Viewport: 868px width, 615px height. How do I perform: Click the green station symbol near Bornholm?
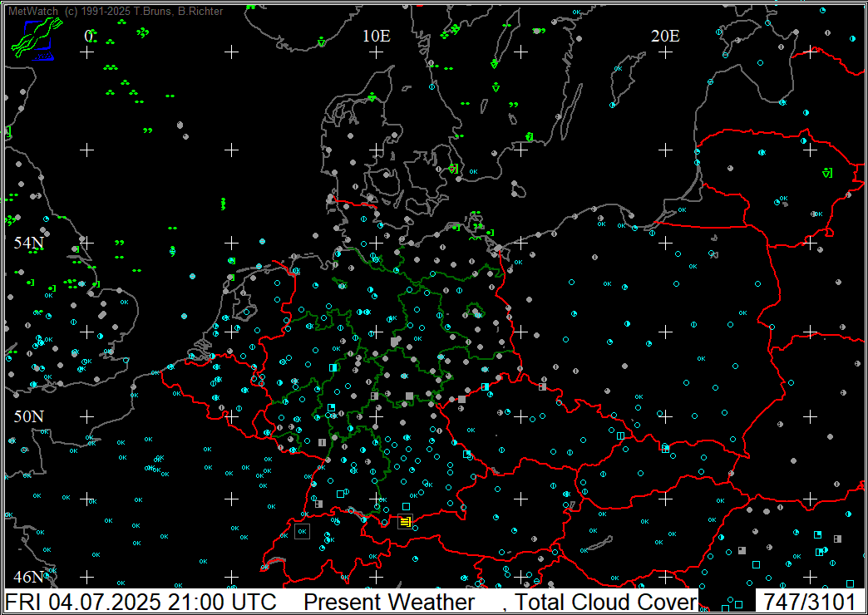[x=530, y=136]
